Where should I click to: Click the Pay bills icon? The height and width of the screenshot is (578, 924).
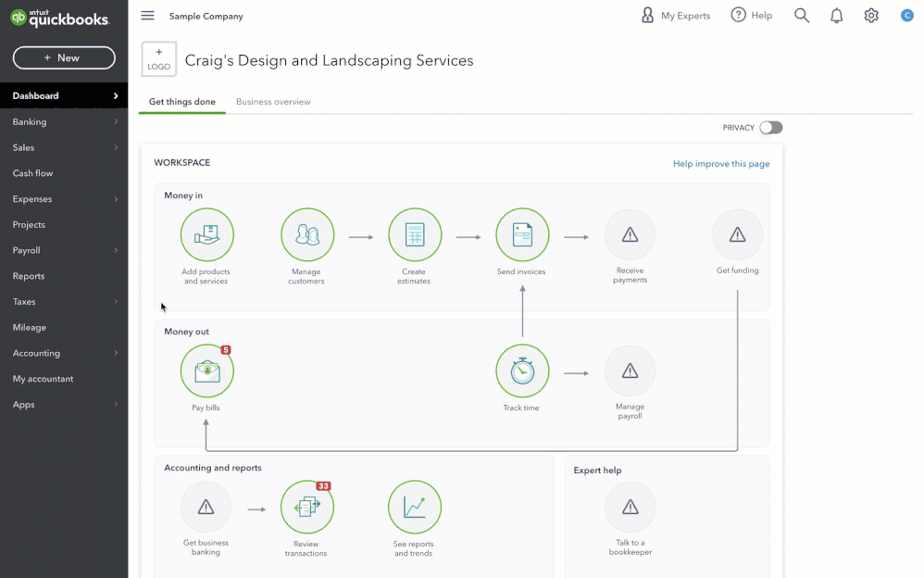click(x=207, y=371)
